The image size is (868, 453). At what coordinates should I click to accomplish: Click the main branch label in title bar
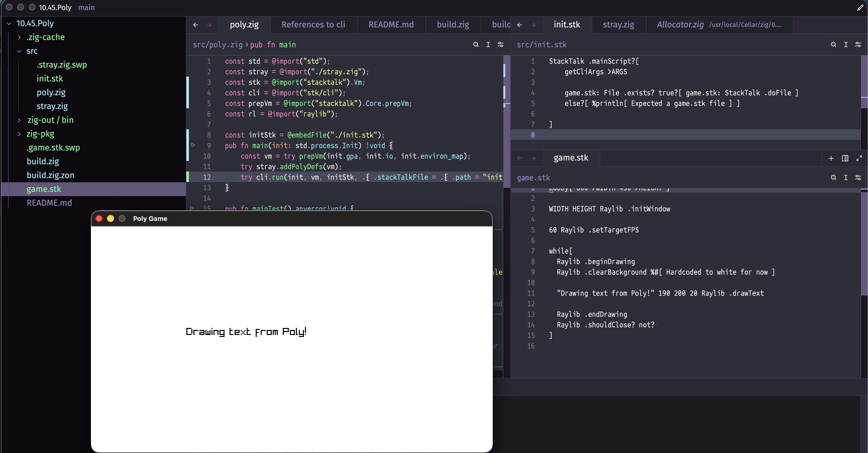[86, 8]
